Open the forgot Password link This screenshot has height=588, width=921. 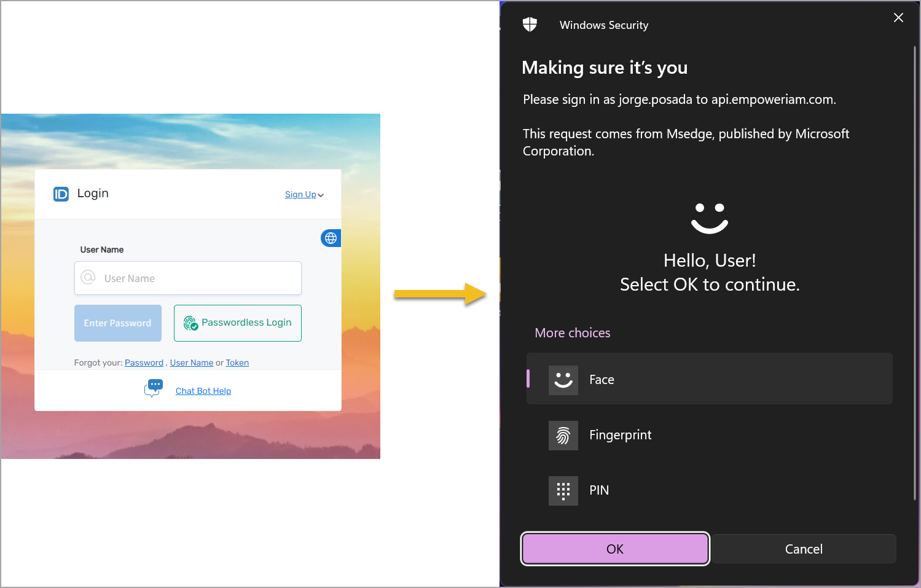(x=144, y=363)
